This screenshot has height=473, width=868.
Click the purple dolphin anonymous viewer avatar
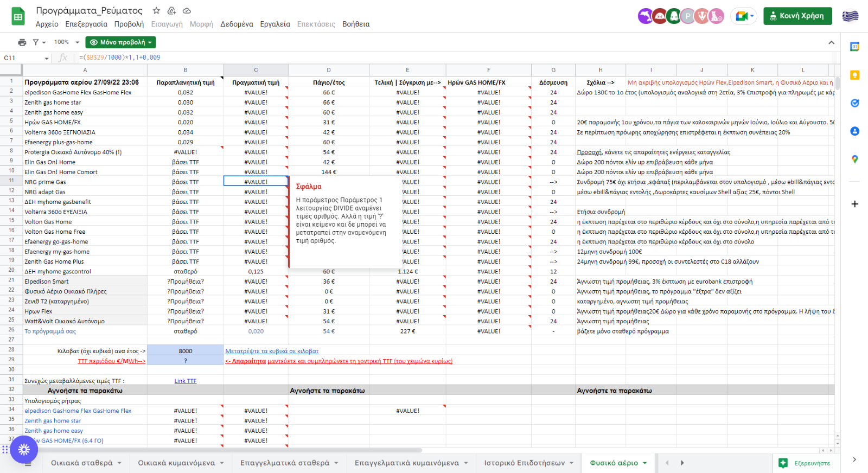(645, 16)
